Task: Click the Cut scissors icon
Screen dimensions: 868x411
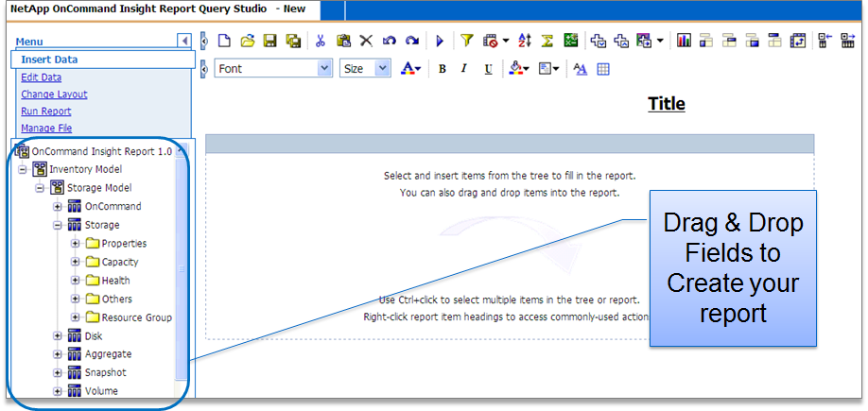Action: tap(320, 41)
